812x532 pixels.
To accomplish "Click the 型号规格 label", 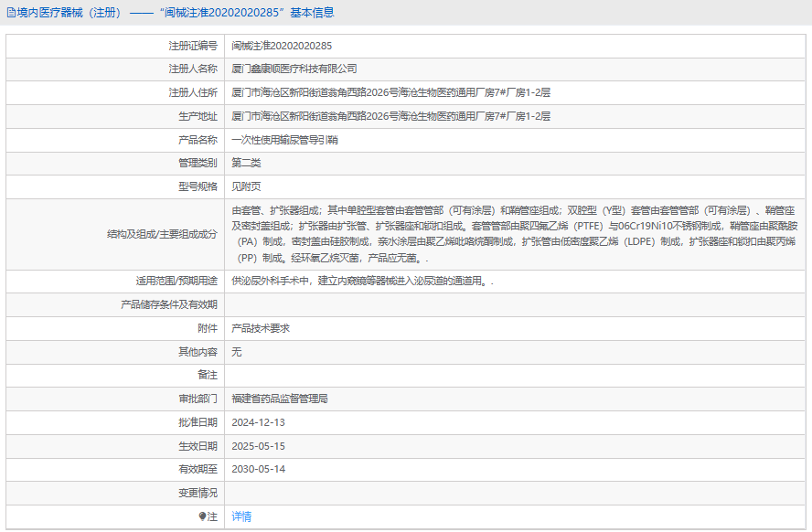I will tap(198, 186).
